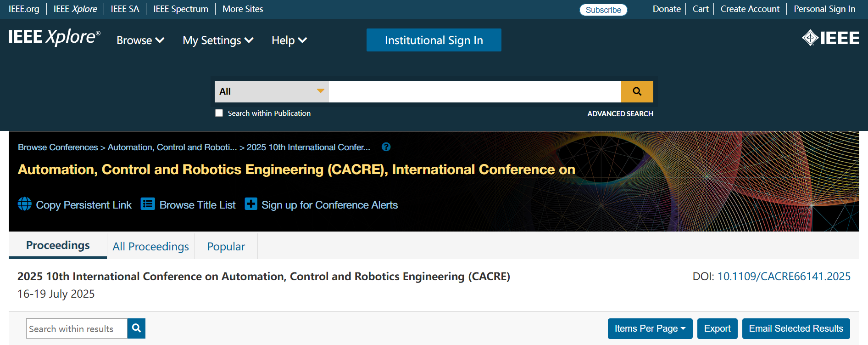
Task: Open the IEEE Spectrum link
Action: [x=181, y=9]
